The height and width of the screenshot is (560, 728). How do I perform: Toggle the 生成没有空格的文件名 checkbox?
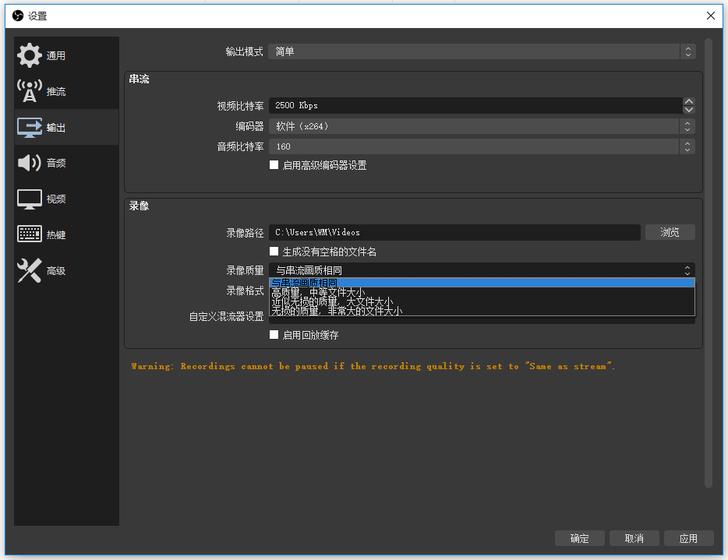click(x=274, y=252)
